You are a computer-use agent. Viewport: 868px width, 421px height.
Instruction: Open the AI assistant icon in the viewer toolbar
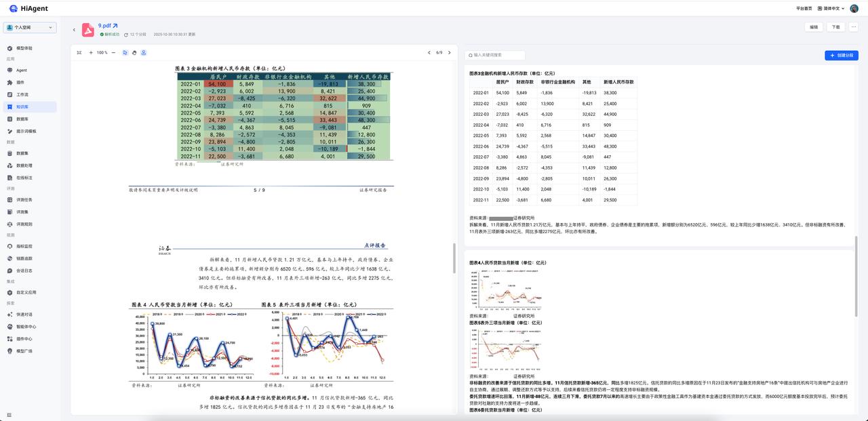tap(144, 52)
